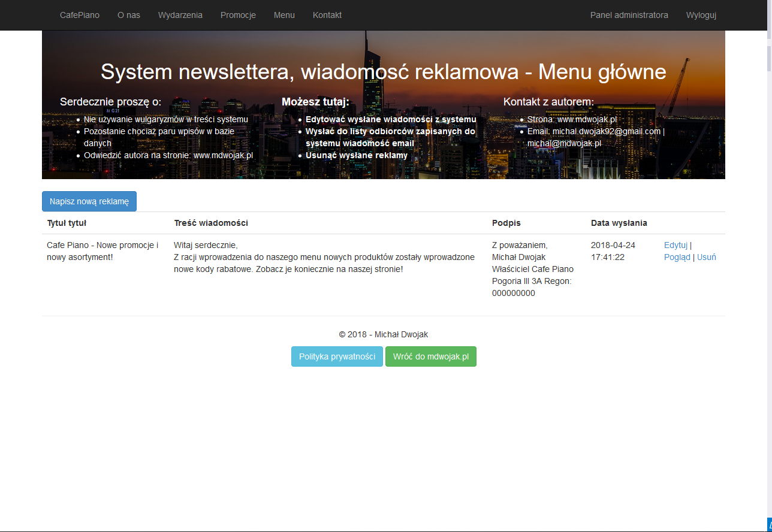
Task: Click the Data wysłania column header
Action: 619,223
